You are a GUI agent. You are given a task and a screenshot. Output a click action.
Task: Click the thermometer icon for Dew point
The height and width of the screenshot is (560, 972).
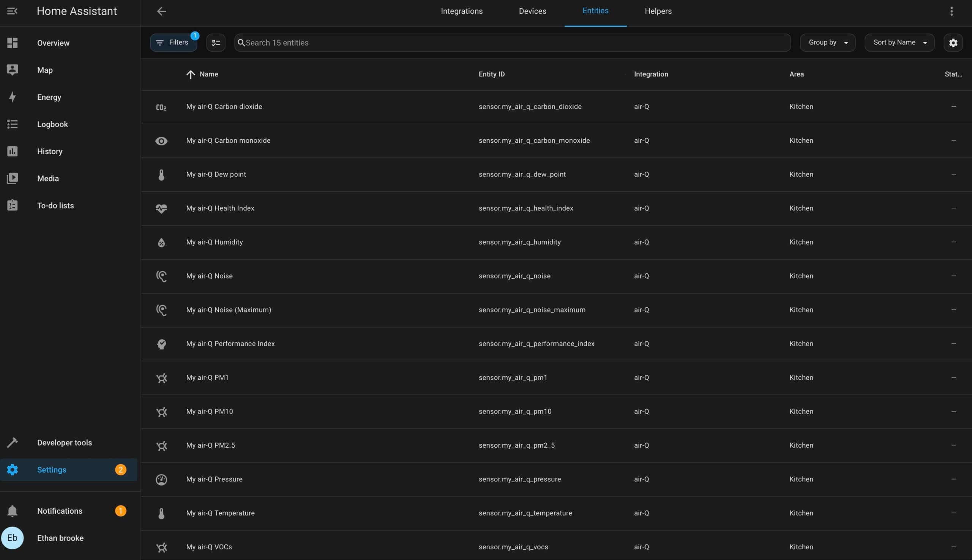click(161, 175)
